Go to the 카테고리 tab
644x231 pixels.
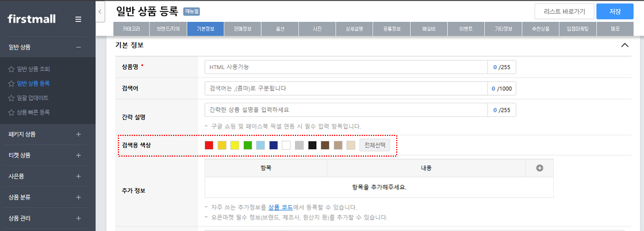[131, 29]
